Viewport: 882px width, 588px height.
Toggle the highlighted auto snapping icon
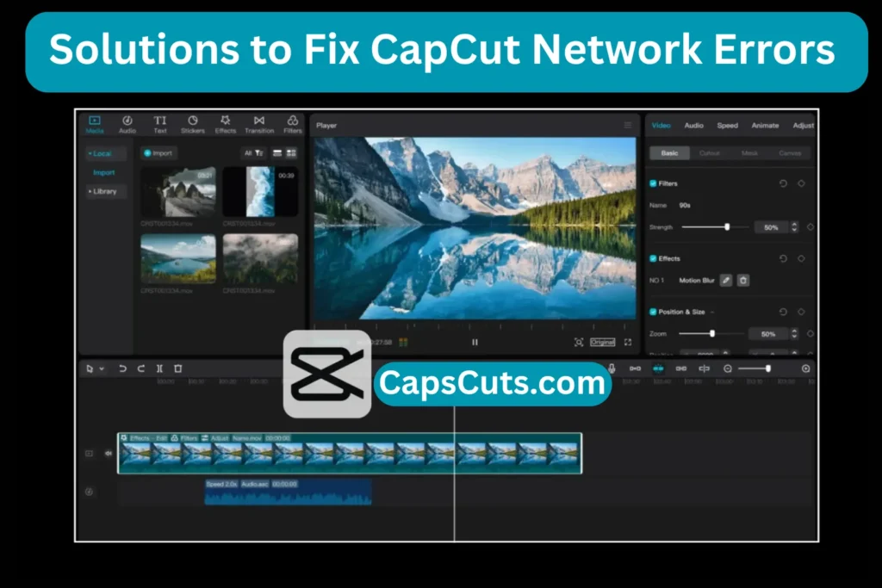click(x=658, y=368)
